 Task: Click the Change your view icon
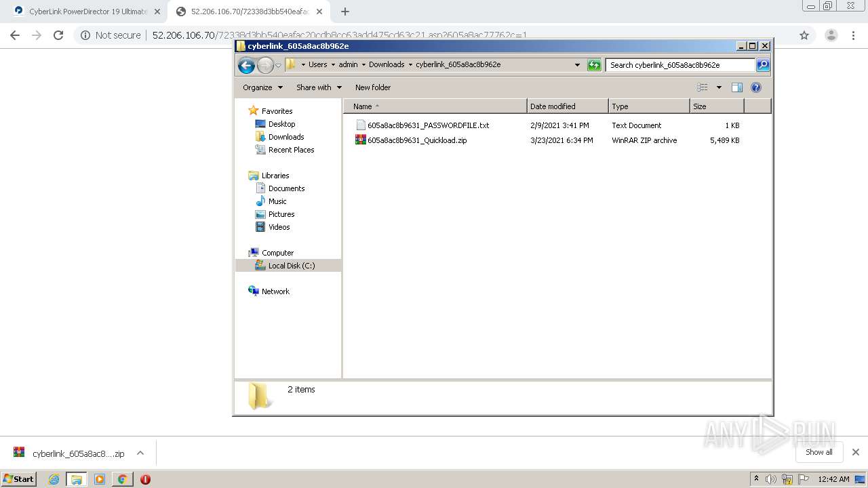(x=703, y=87)
